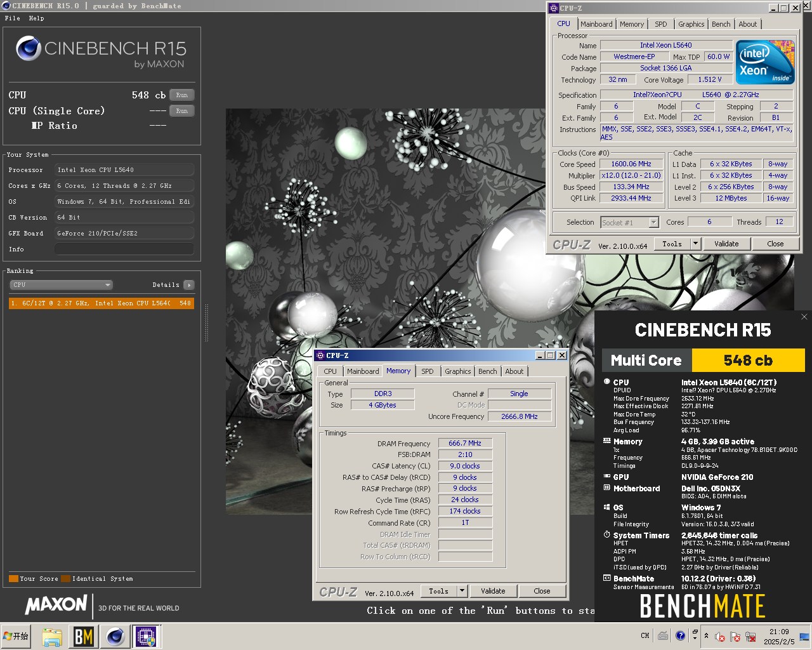The height and width of the screenshot is (650, 812).
Task: Click Validate in top CPU-Z window
Action: click(726, 244)
